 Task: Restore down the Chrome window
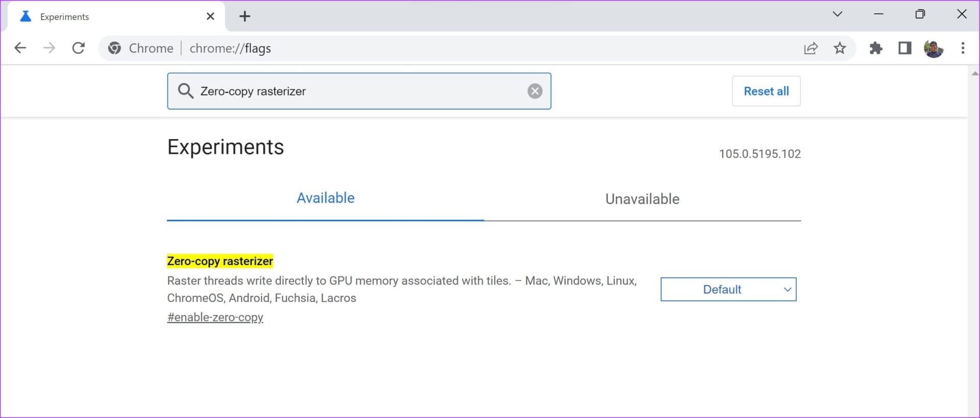[x=920, y=14]
